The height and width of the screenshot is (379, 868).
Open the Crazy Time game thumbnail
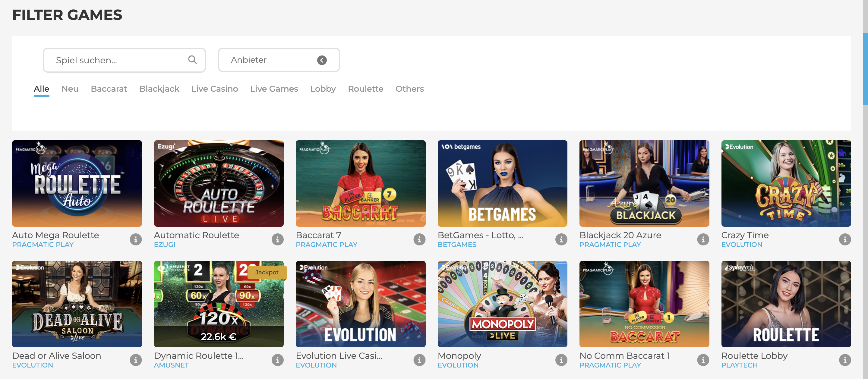786,184
